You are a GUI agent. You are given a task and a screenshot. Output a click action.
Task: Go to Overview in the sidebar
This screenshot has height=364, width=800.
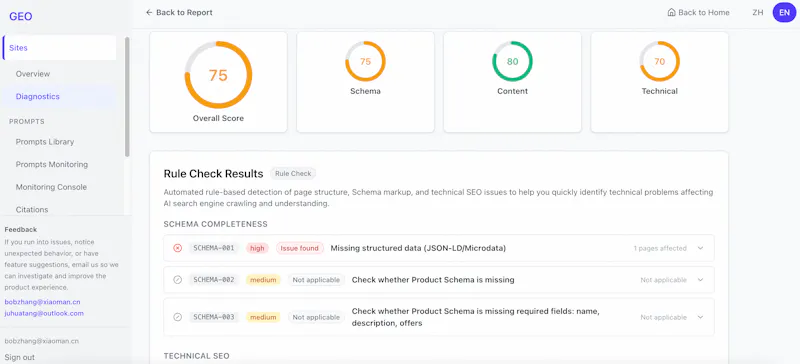point(33,74)
